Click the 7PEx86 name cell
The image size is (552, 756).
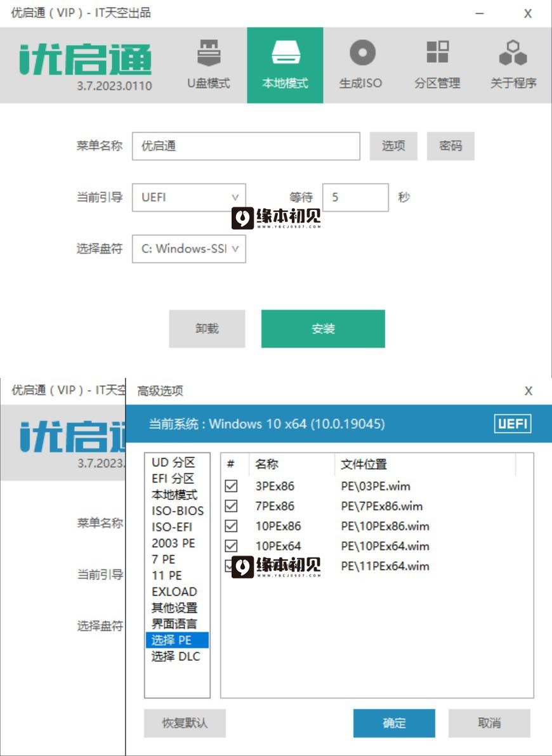click(275, 506)
